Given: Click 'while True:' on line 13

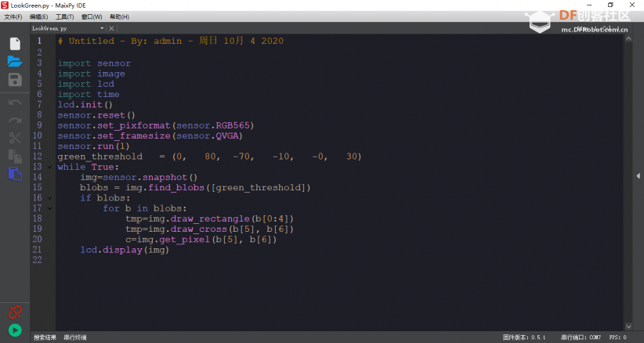Looking at the screenshot, I should pyautogui.click(x=89, y=167).
